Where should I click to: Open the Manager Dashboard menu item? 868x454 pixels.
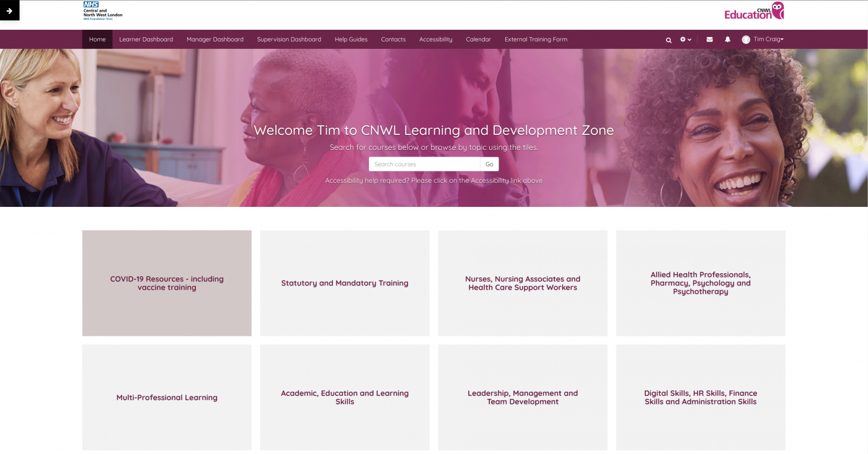point(215,40)
